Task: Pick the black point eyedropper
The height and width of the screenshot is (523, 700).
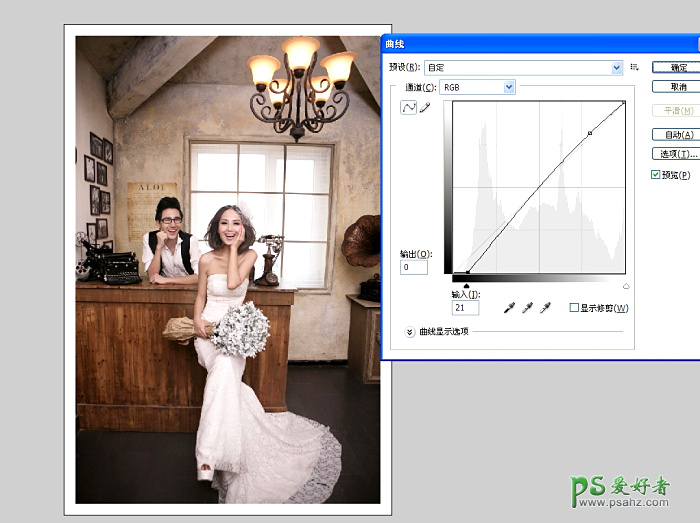Action: pos(509,308)
